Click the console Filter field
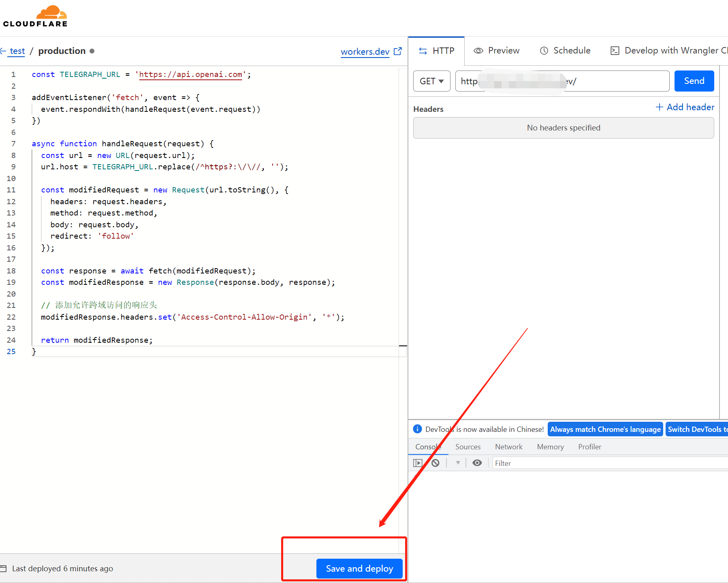Viewport: 728px width, 583px height. click(610, 463)
